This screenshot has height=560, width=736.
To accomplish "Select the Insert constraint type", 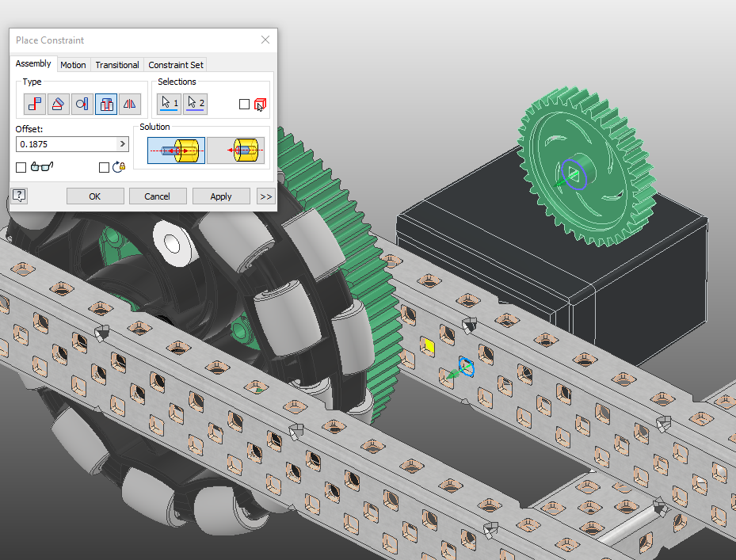I will click(106, 104).
